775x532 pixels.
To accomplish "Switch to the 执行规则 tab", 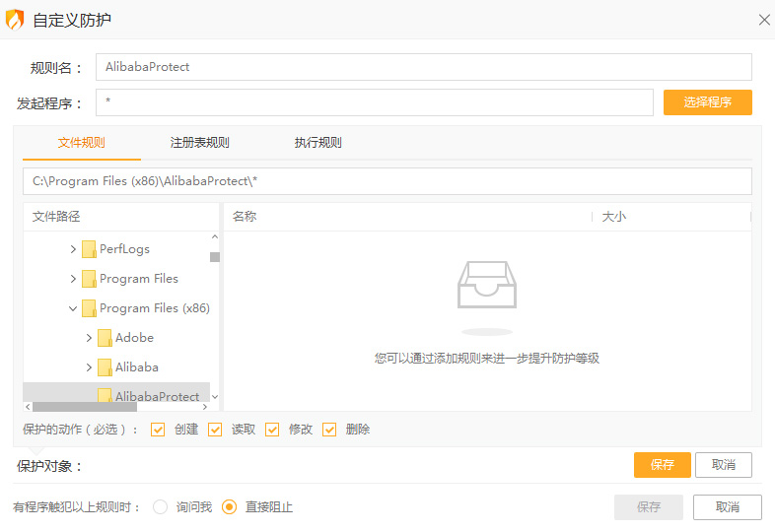I will coord(318,143).
